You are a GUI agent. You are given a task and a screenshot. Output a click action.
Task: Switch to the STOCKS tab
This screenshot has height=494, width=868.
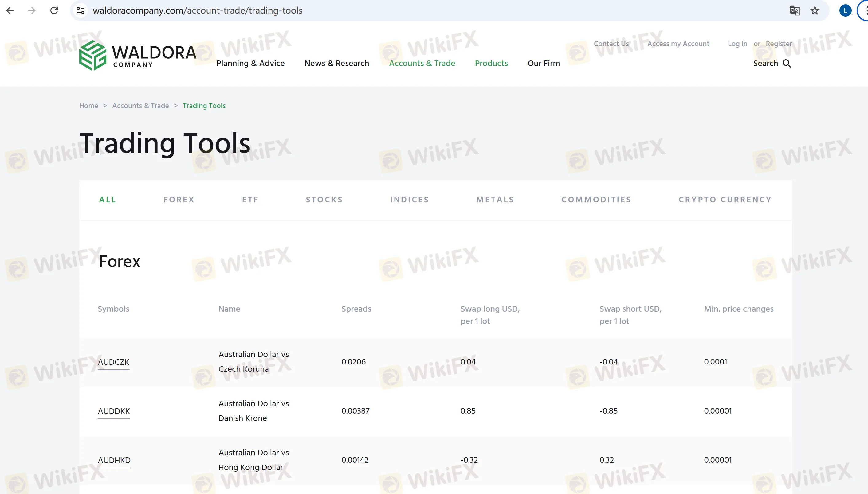324,200
